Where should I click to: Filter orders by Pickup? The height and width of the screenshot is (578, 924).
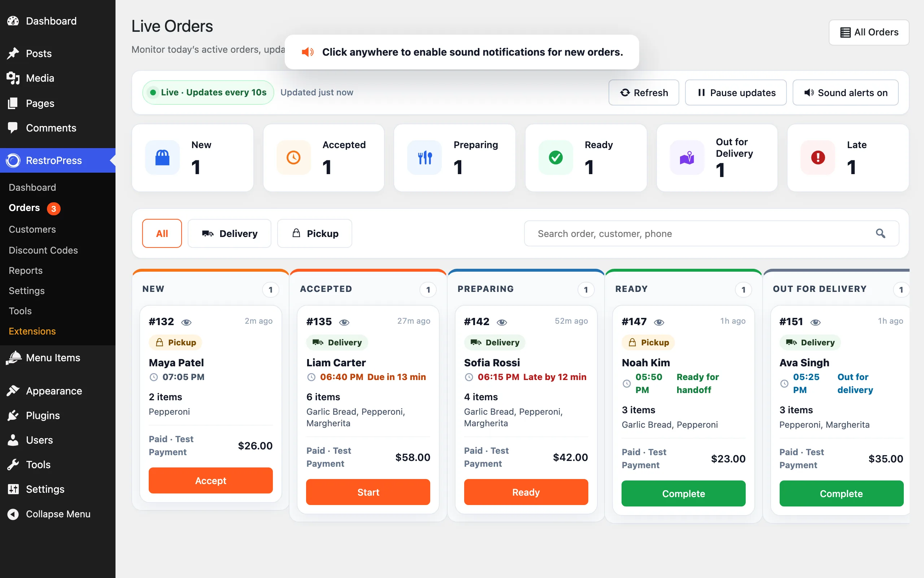pyautogui.click(x=315, y=233)
